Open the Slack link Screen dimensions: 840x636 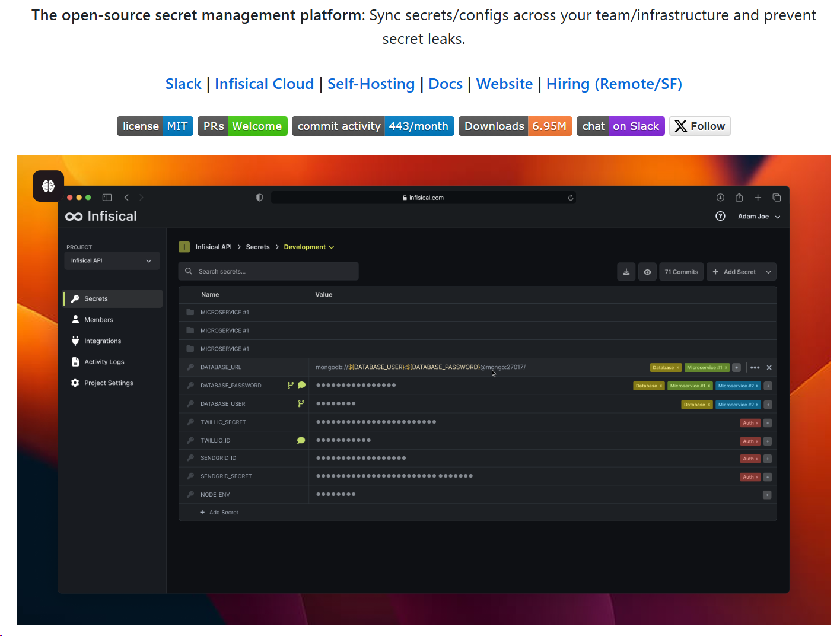click(x=183, y=84)
